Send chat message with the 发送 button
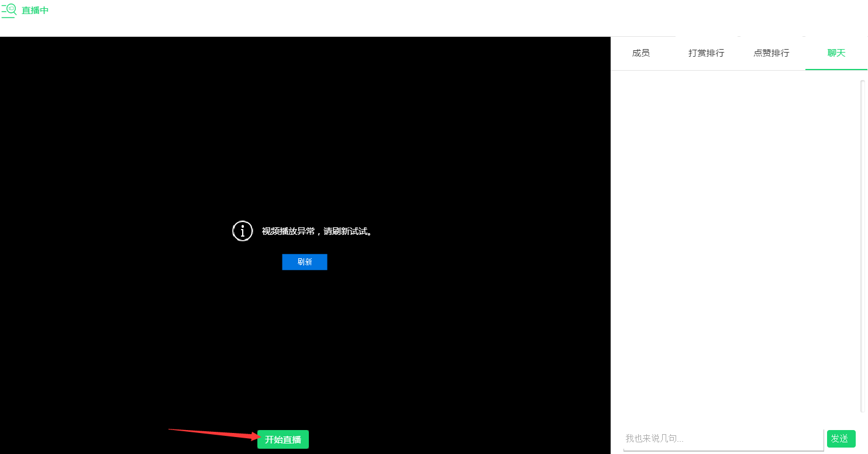Viewport: 868px width, 454px height. click(x=841, y=439)
